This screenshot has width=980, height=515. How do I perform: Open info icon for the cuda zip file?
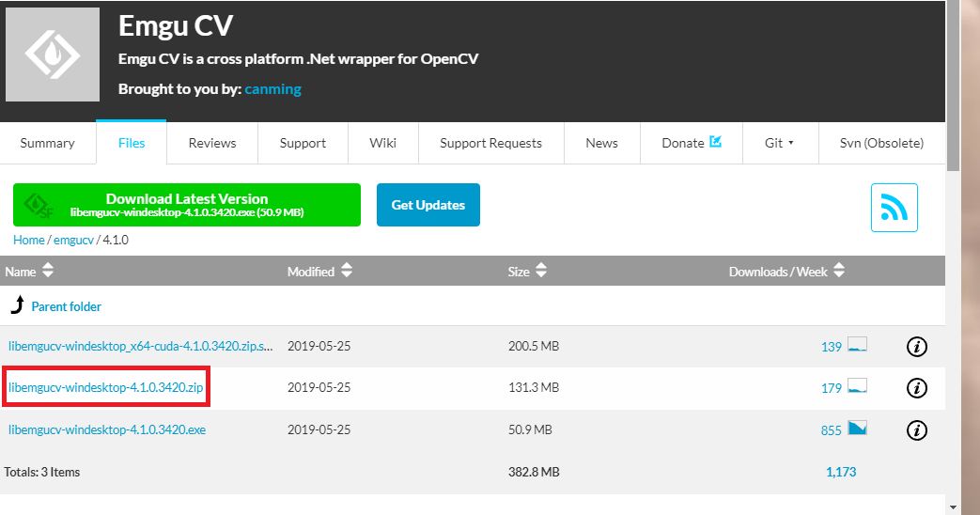(x=917, y=346)
